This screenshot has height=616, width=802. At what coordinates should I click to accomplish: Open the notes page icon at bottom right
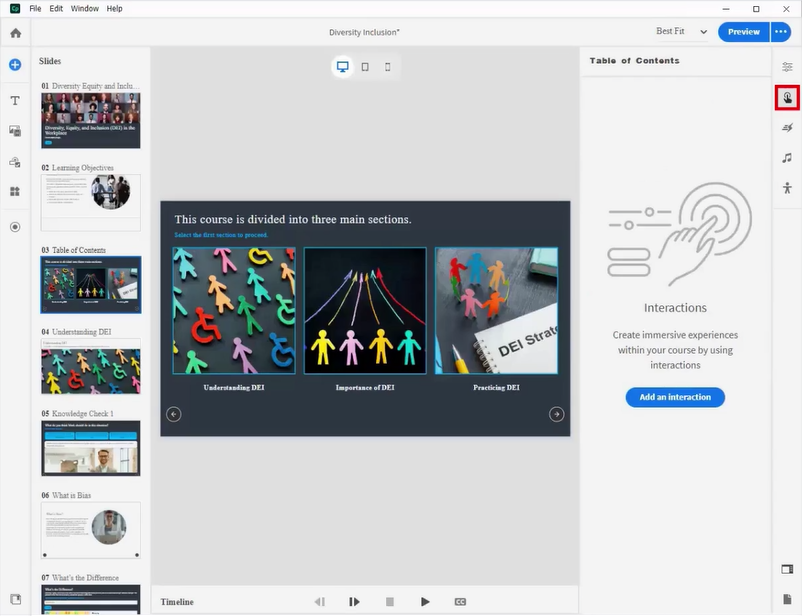787,599
